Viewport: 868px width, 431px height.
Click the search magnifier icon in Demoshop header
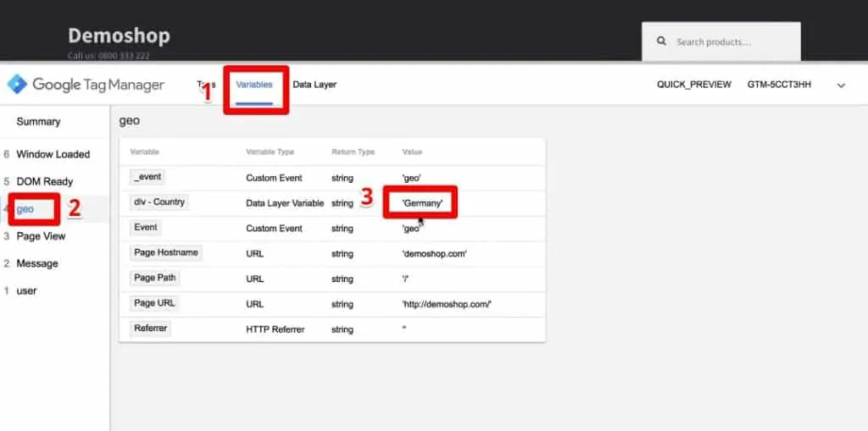pos(661,41)
